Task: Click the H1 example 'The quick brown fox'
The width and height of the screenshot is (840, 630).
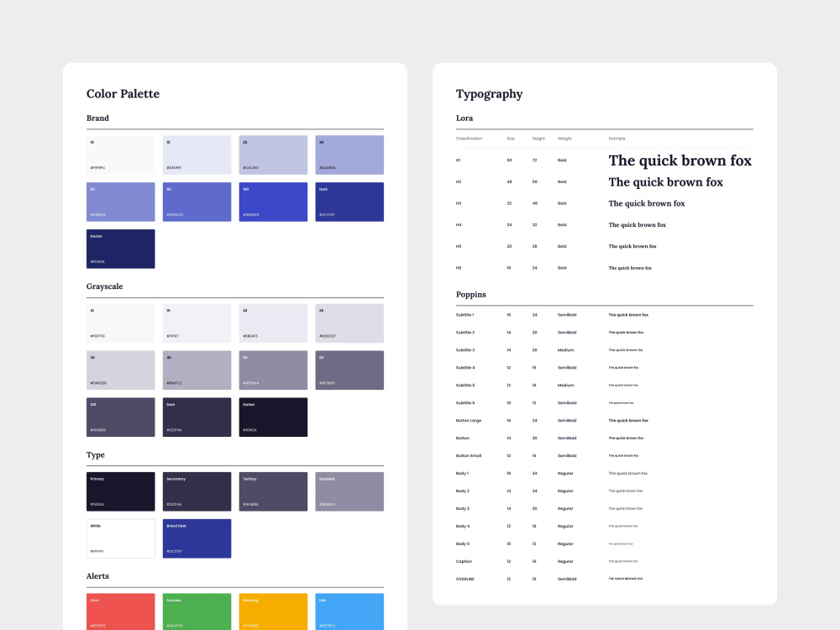Action: pyautogui.click(x=680, y=160)
